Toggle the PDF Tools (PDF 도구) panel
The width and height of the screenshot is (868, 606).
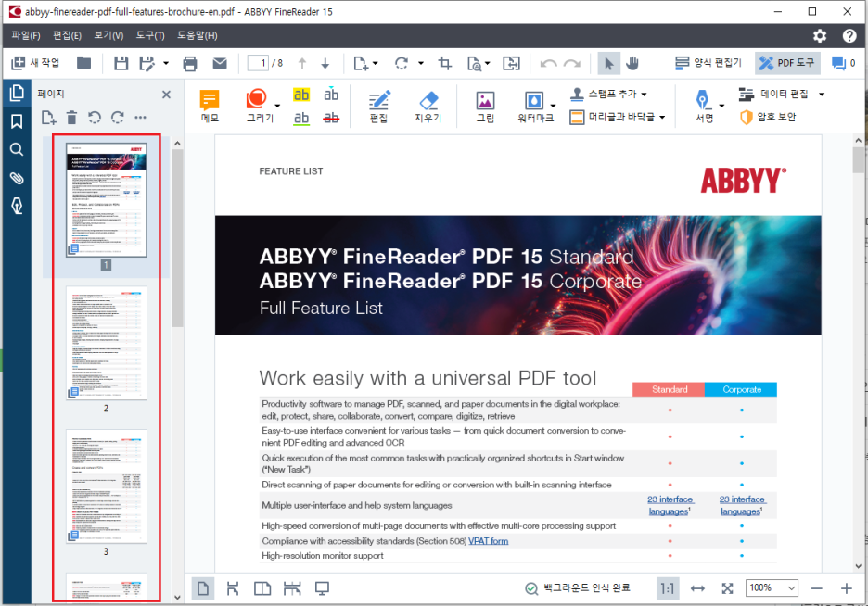tap(787, 63)
